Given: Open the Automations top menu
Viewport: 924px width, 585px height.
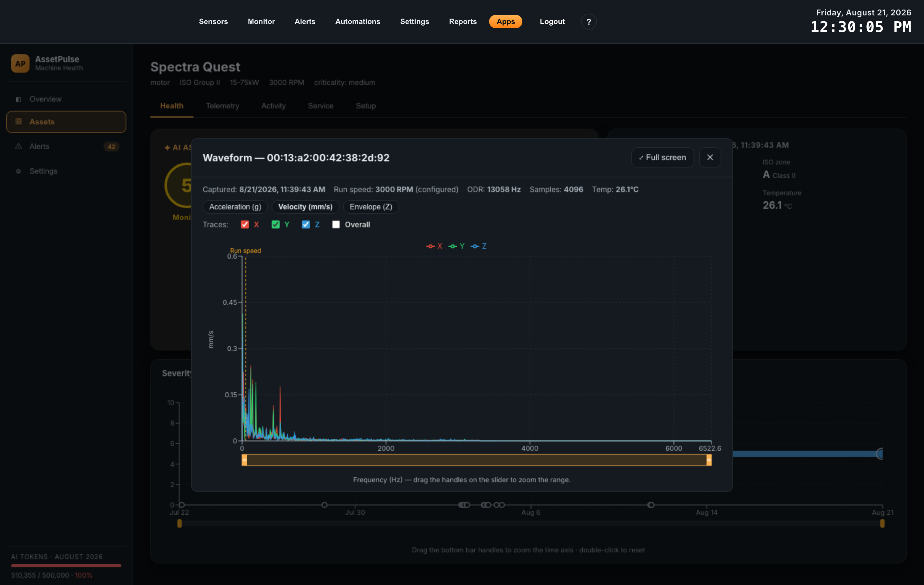Looking at the screenshot, I should (x=358, y=22).
